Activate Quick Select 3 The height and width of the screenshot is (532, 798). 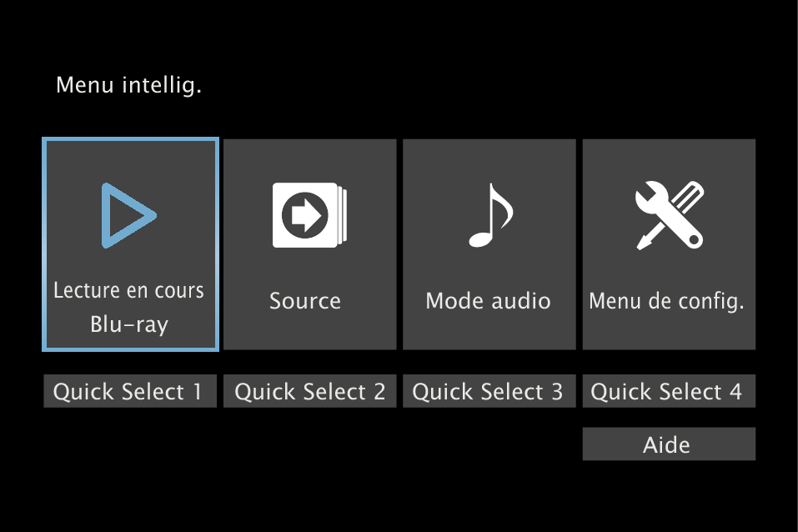pos(489,391)
